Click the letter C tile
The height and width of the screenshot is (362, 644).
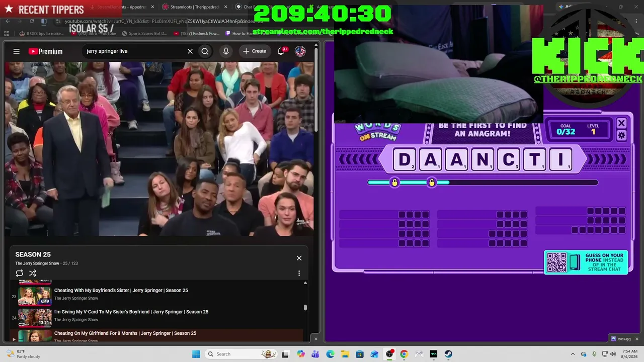point(508,160)
